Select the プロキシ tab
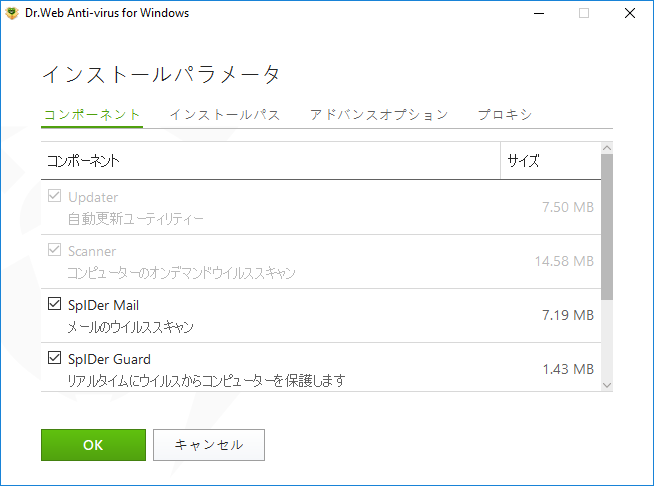 click(x=505, y=115)
